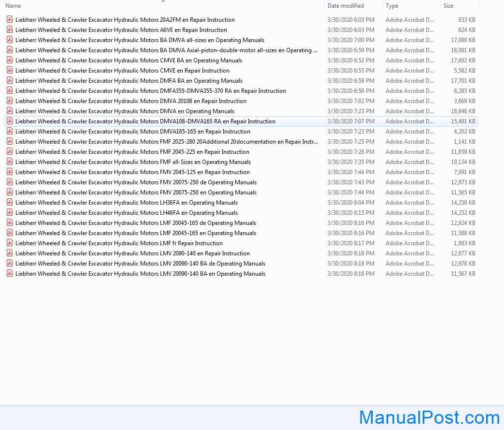The width and height of the screenshot is (504, 430).
Task: Click PDF icon of FMV 2045-125 Repair Instruction
Action: tap(10, 172)
